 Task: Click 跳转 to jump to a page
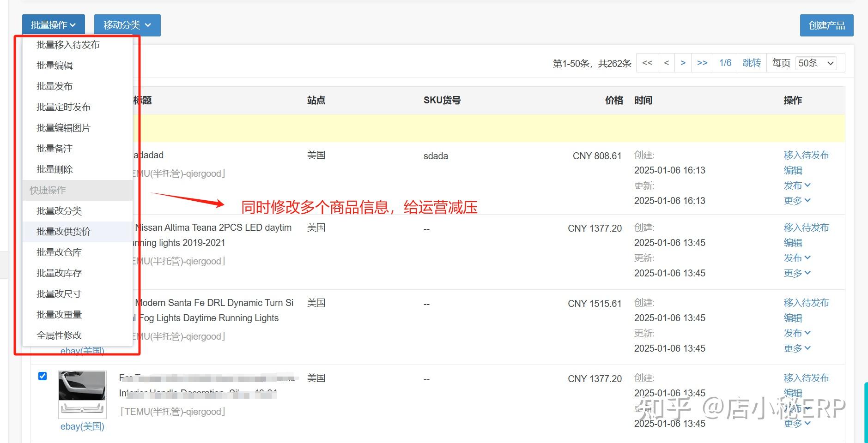752,63
